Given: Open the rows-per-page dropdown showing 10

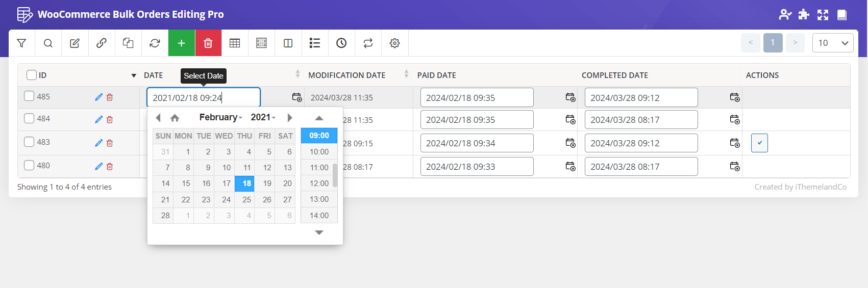Looking at the screenshot, I should pos(832,43).
